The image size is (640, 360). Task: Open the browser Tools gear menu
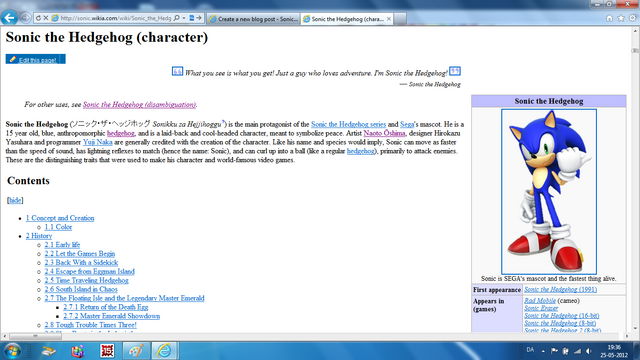[632, 18]
